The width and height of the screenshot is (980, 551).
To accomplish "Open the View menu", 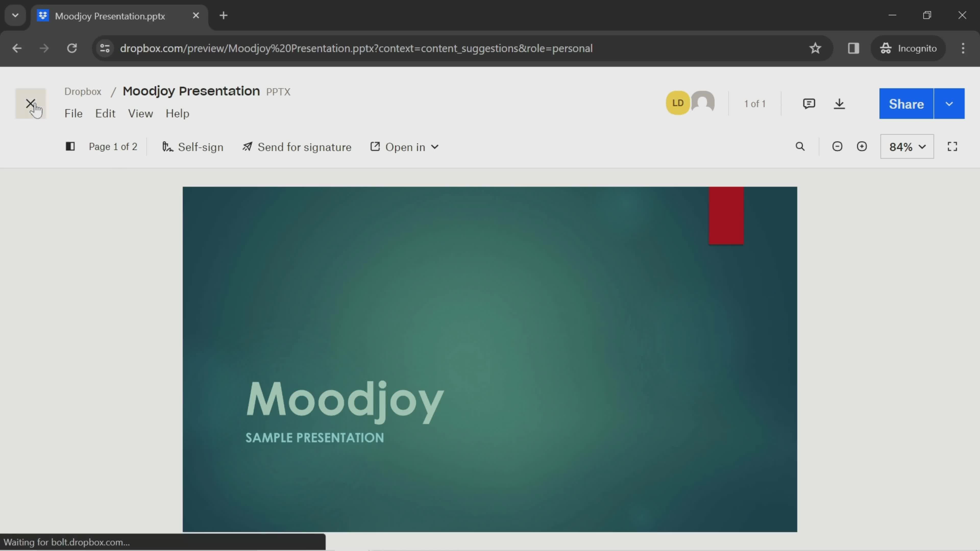I will pyautogui.click(x=140, y=113).
